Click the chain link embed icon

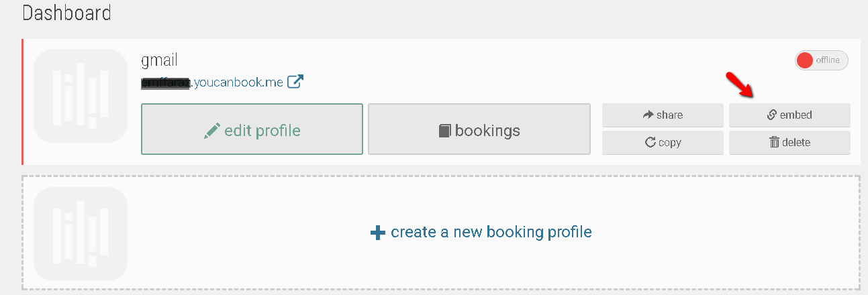[x=772, y=115]
